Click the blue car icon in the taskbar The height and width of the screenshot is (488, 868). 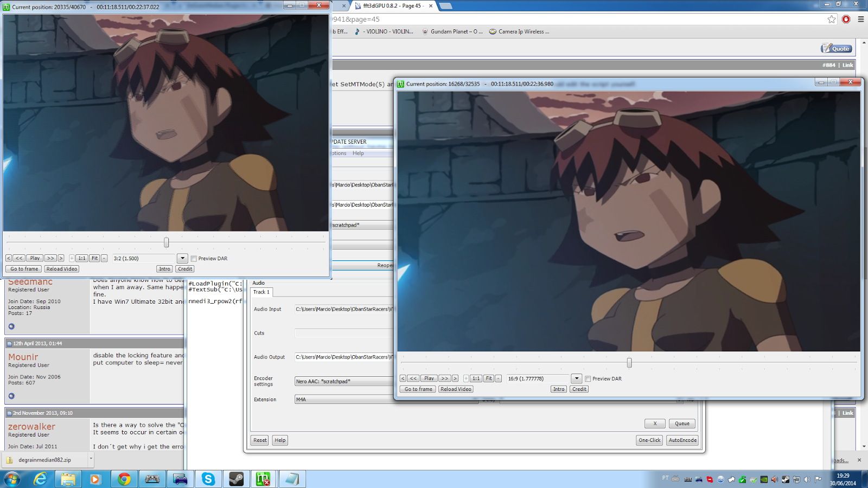[180, 479]
